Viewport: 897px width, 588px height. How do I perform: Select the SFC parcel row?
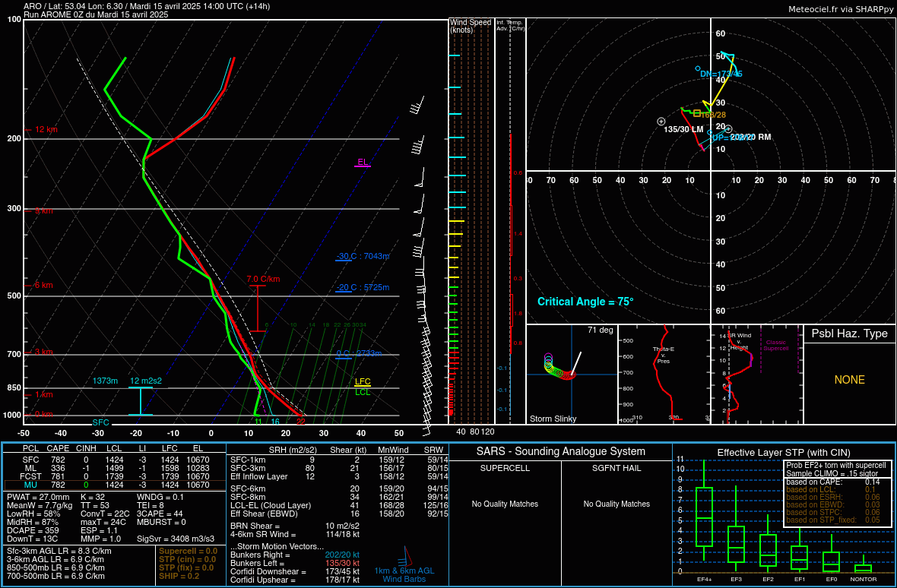pos(114,460)
